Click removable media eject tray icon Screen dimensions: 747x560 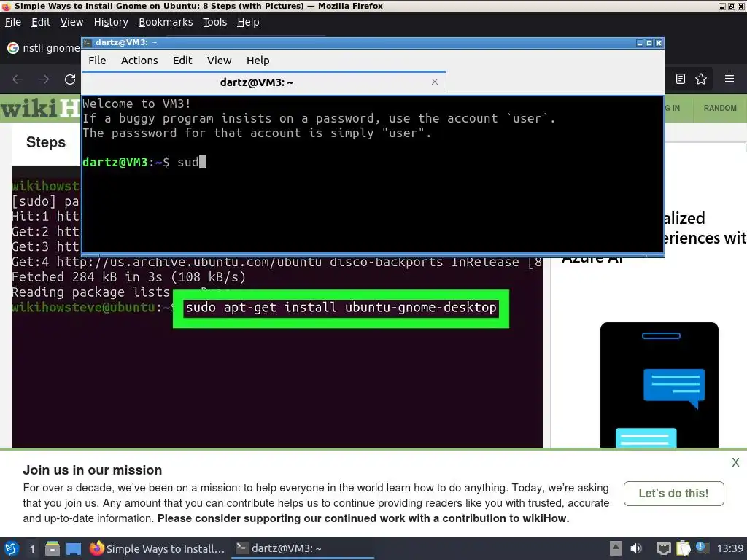[616, 548]
